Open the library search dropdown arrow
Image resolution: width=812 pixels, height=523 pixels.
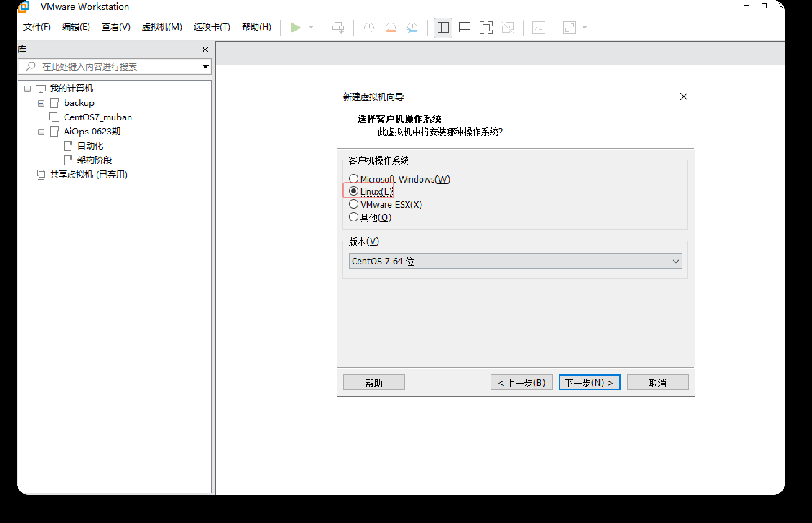pyautogui.click(x=206, y=67)
